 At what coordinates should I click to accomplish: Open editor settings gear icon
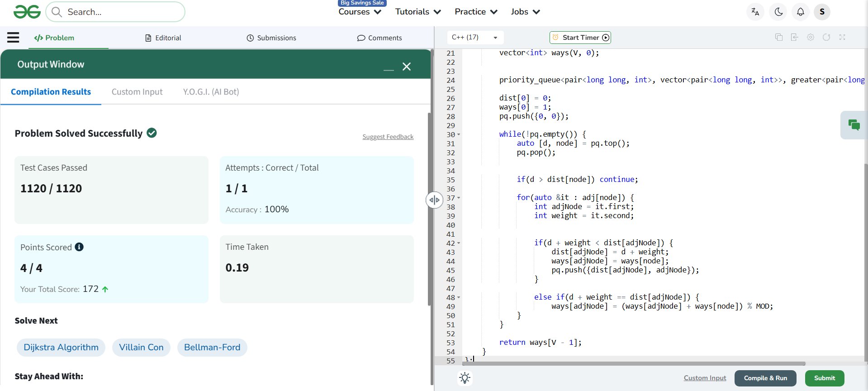tap(810, 37)
